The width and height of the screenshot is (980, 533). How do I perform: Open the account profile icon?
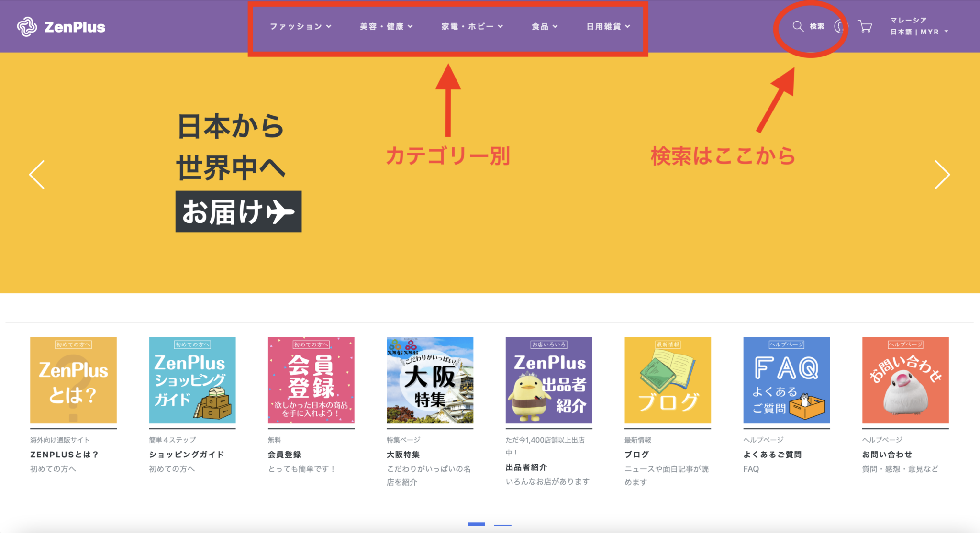point(840,27)
